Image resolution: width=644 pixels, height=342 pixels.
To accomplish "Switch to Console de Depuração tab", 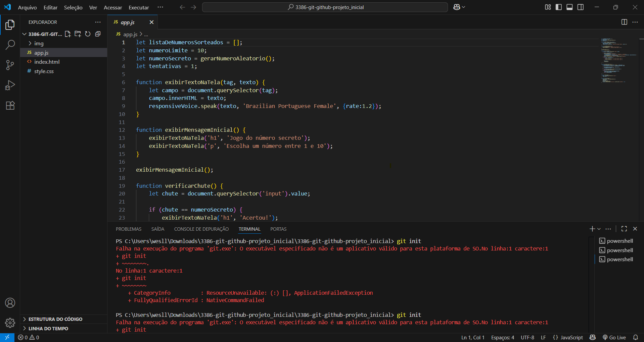I will (x=201, y=229).
